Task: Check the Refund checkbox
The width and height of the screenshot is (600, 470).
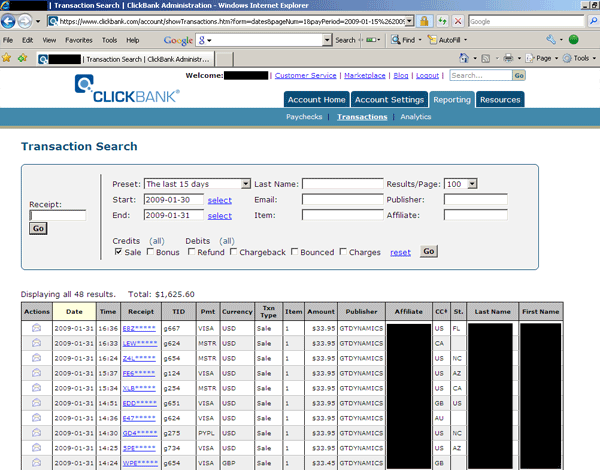Action: click(191, 252)
